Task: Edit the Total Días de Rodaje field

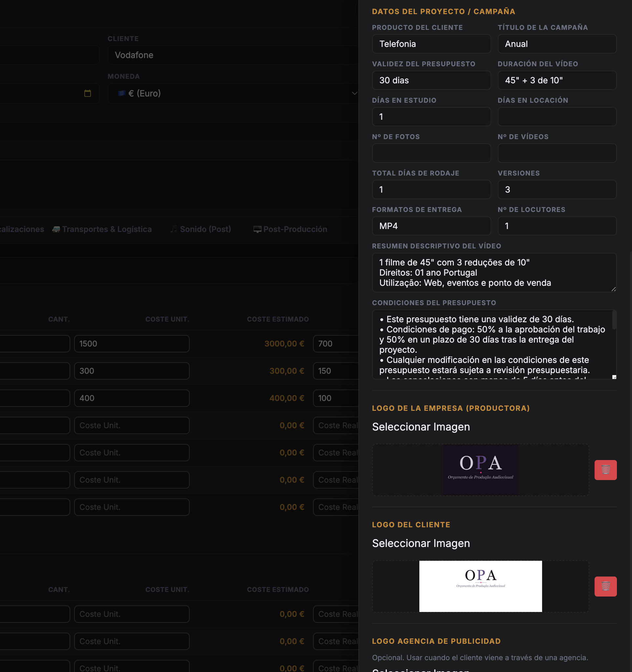Action: point(431,190)
